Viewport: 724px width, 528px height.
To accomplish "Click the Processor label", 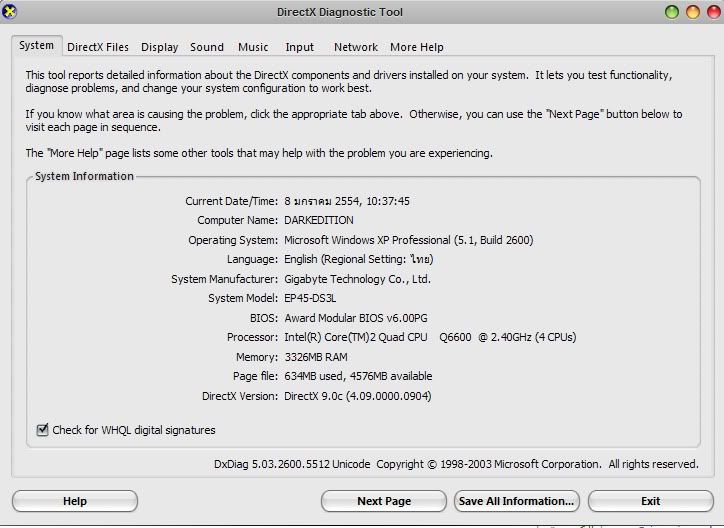I will pos(253,337).
